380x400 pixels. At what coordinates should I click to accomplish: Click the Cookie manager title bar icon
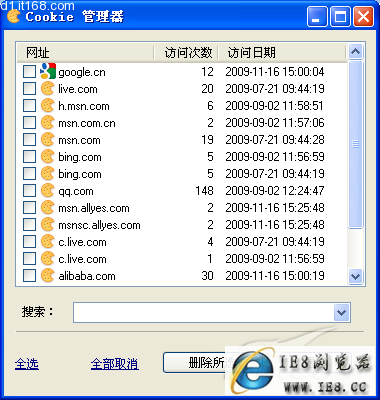tap(14, 16)
